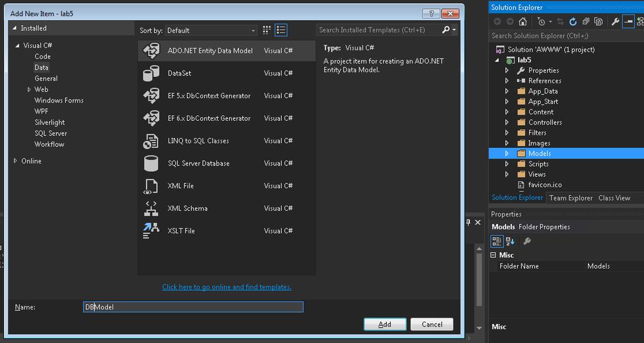Select SQL Server template category
This screenshot has width=644, height=343.
pos(50,133)
